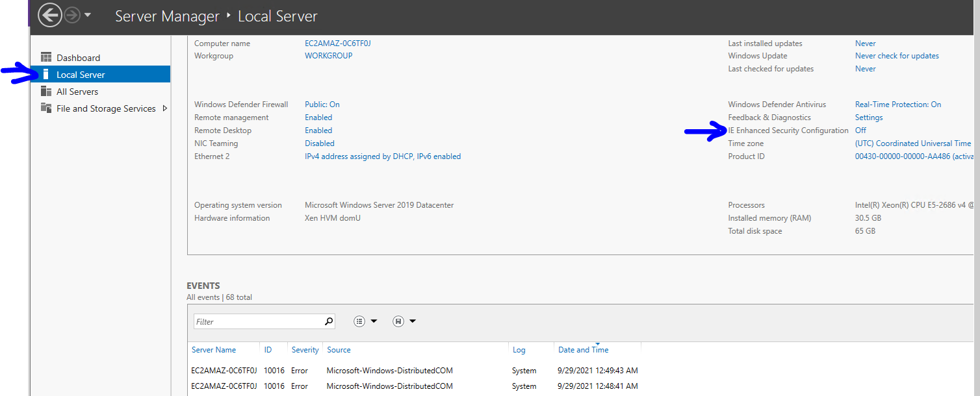Open the list options dropdown arrow
Screen dimensions: 980x396
pyautogui.click(x=374, y=321)
